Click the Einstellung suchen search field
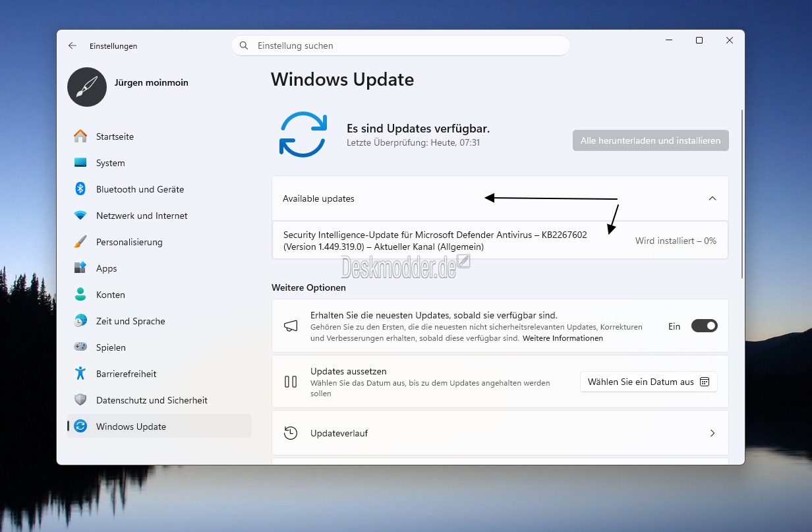This screenshot has width=812, height=532. [400, 45]
